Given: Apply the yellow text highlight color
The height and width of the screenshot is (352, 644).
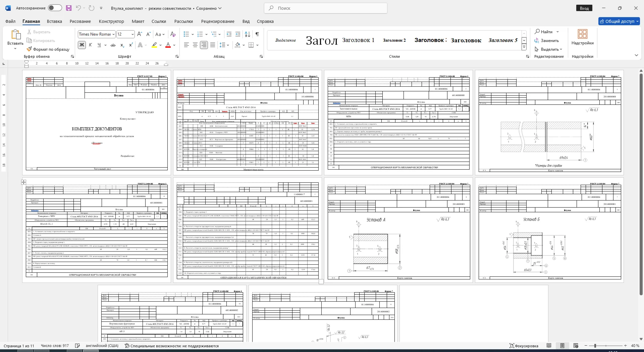Looking at the screenshot, I should point(154,45).
